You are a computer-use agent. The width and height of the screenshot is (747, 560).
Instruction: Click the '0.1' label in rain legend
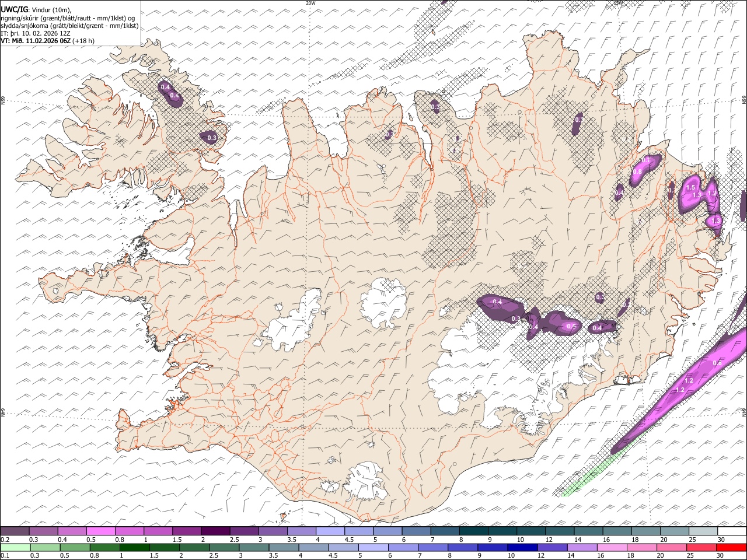4,556
